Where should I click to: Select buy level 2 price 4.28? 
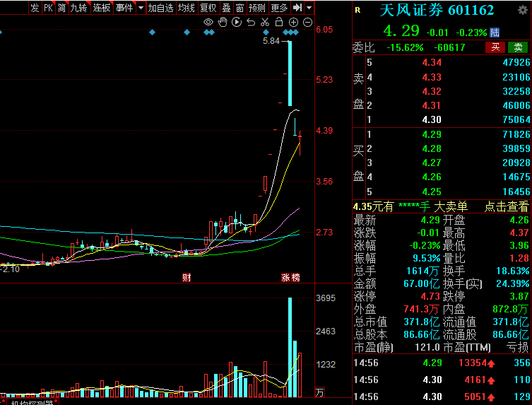[432, 148]
